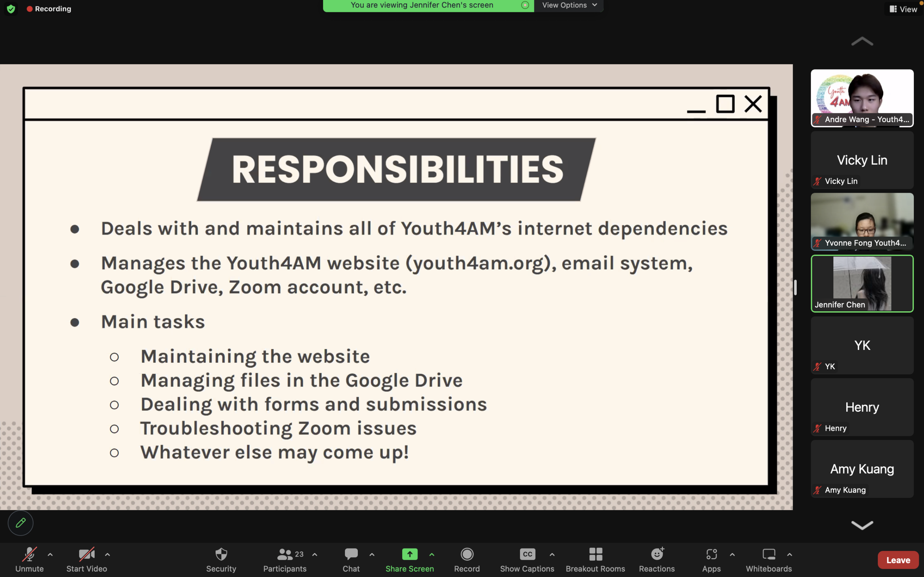Click muted mic icon on Henry's tile
The image size is (924, 577).
click(817, 428)
